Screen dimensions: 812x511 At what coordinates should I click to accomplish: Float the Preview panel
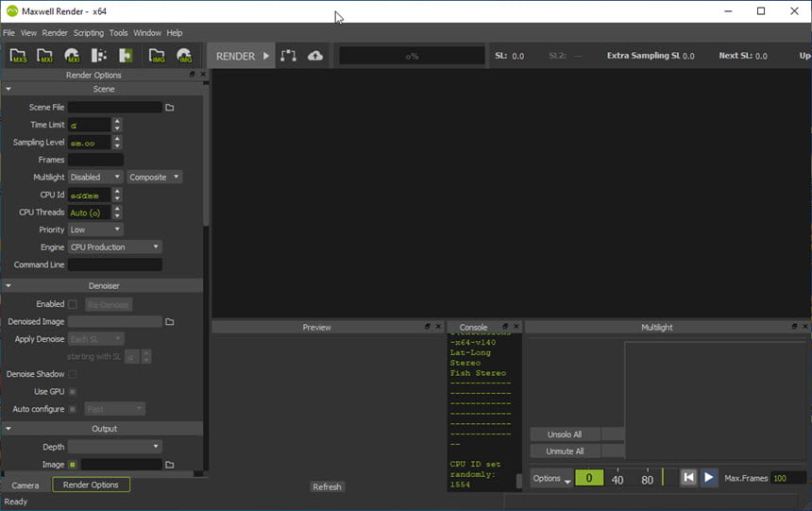(427, 327)
